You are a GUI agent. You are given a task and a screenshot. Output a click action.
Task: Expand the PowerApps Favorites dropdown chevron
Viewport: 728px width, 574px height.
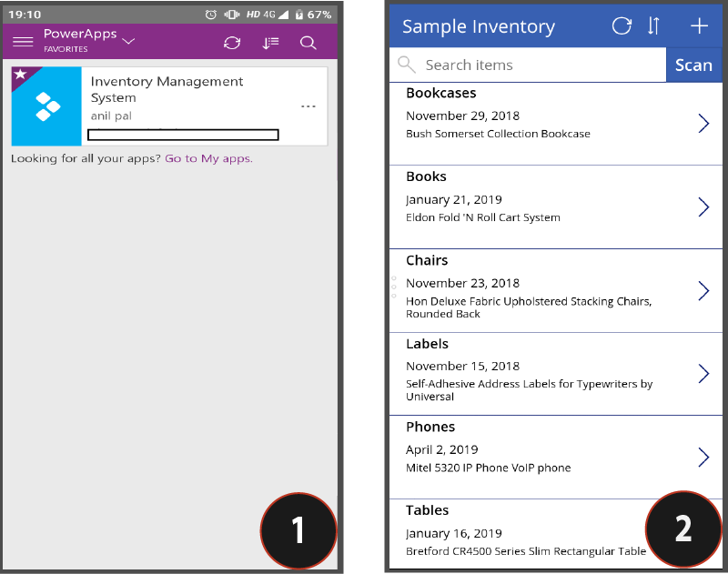click(128, 41)
